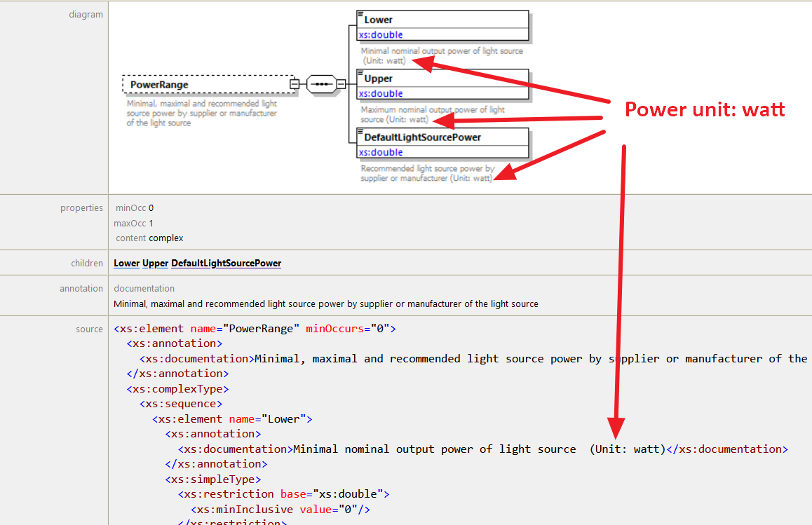Click the source line xs:element name="Lower"

coord(232,419)
